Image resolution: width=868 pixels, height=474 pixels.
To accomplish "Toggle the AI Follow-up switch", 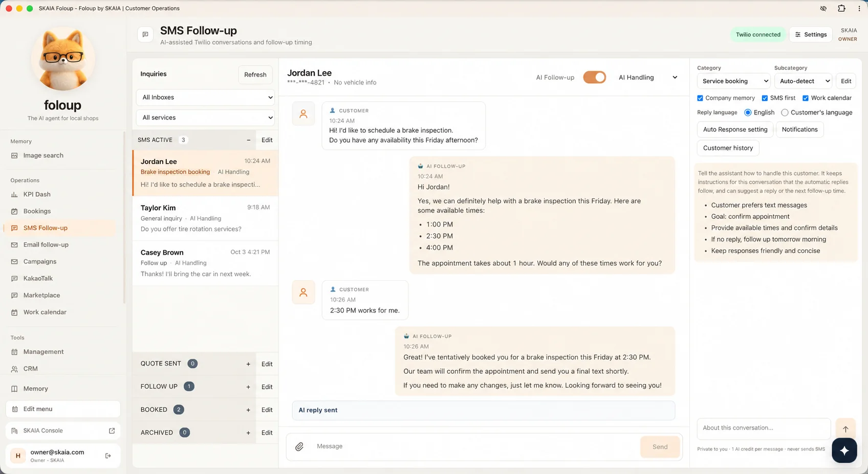I will click(x=594, y=77).
